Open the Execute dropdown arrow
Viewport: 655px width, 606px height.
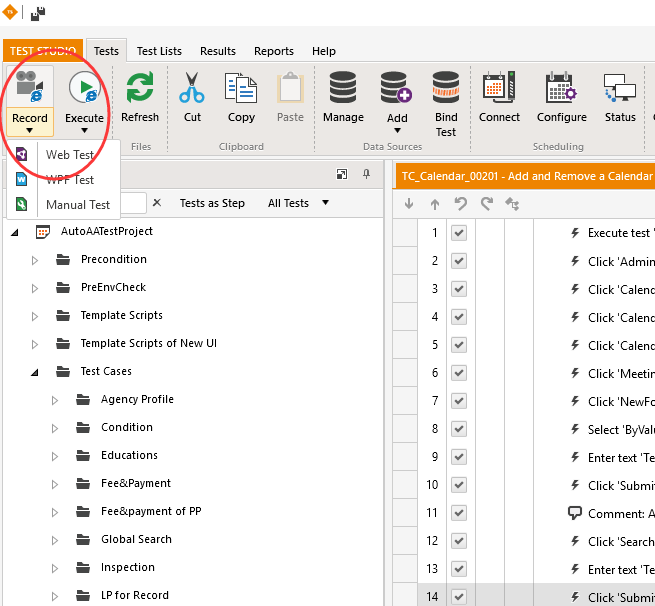[x=84, y=131]
